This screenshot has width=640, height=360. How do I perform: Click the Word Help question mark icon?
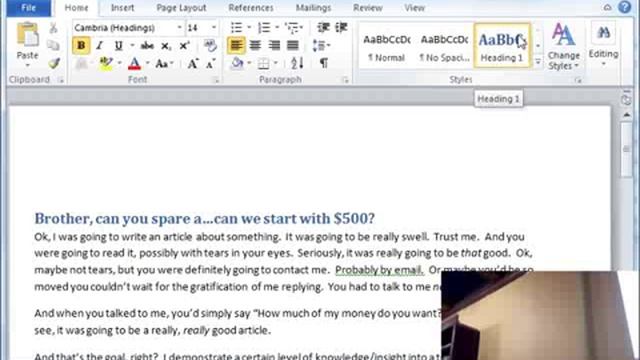pos(624,7)
